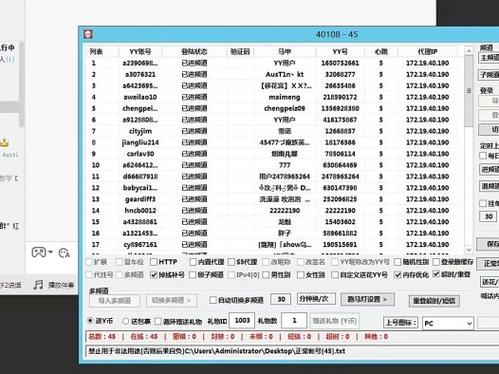
Task: Click the 代理IP column header
Action: click(427, 52)
